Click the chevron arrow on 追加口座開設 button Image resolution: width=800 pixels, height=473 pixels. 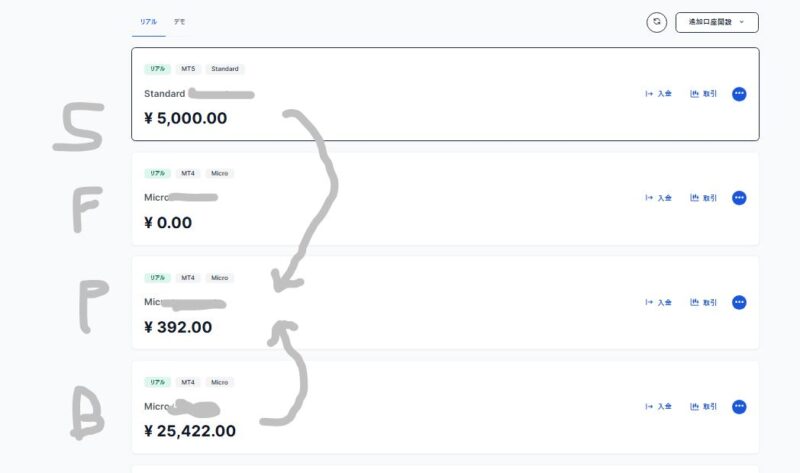click(741, 22)
